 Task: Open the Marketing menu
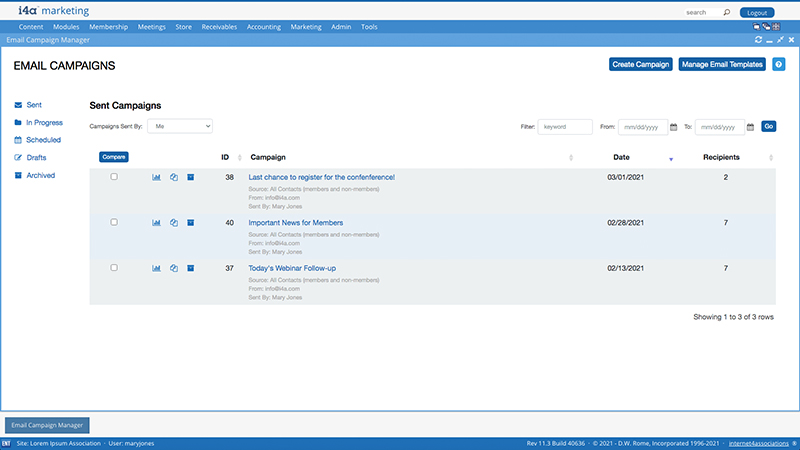[306, 27]
